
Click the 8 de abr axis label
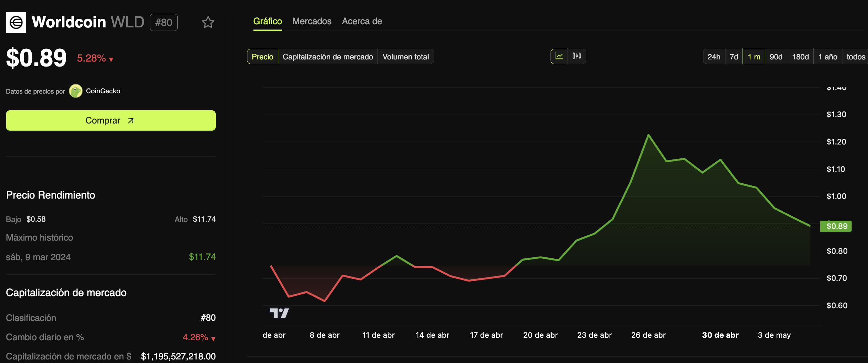pos(325,335)
